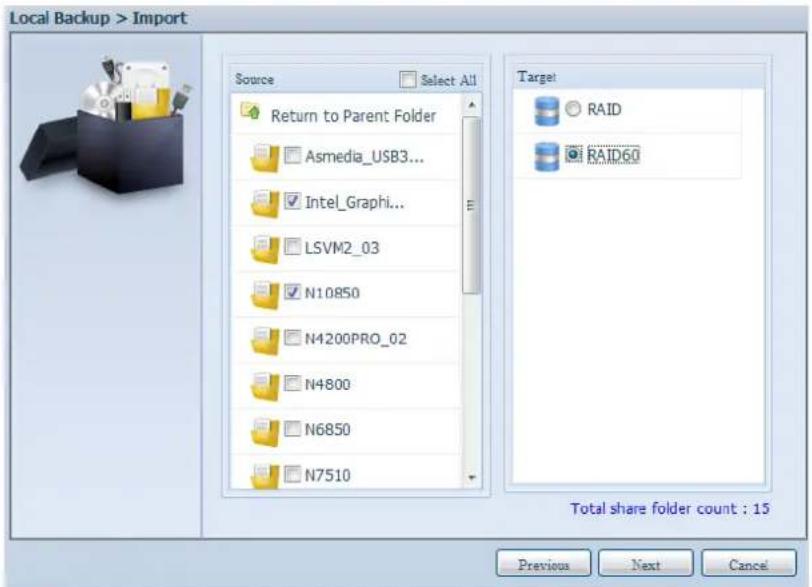Click the N6850 folder name

[328, 430]
